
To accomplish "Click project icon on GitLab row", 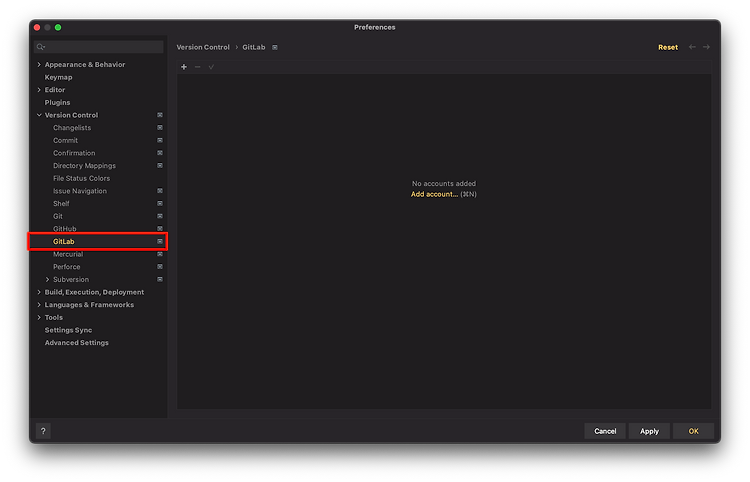I will click(160, 241).
